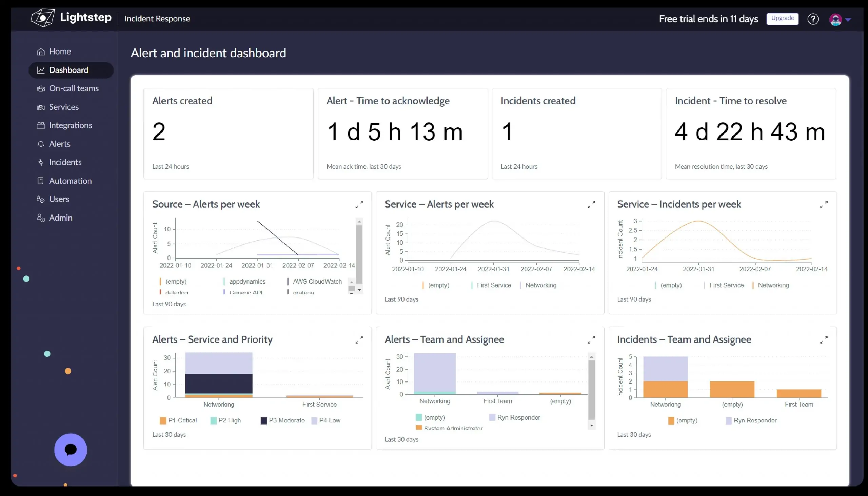
Task: Click the Lightstep logo icon
Action: (43, 18)
